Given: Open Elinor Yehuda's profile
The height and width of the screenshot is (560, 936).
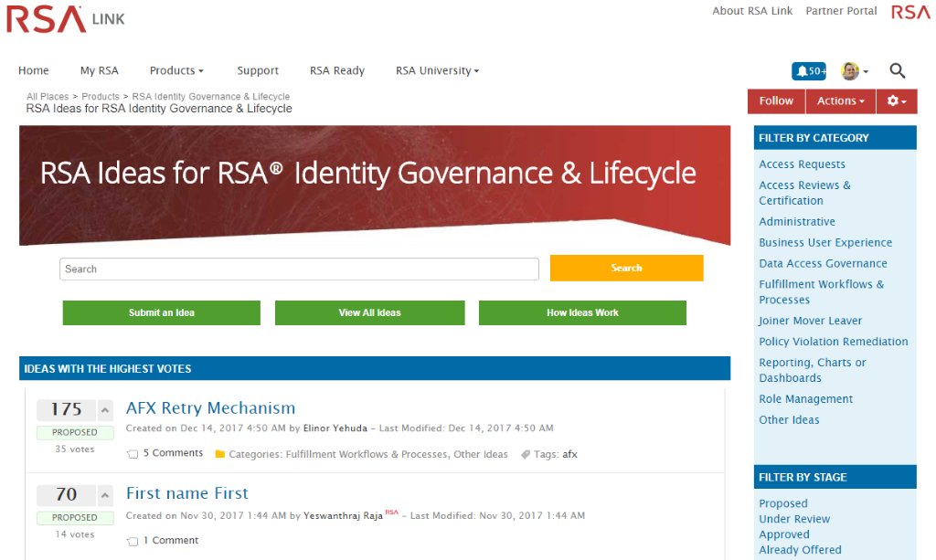Looking at the screenshot, I should (335, 428).
